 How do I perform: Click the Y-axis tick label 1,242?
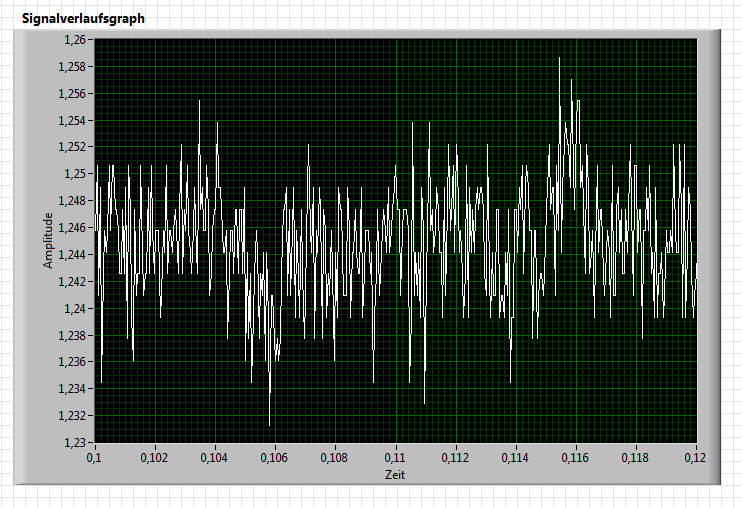(72, 282)
